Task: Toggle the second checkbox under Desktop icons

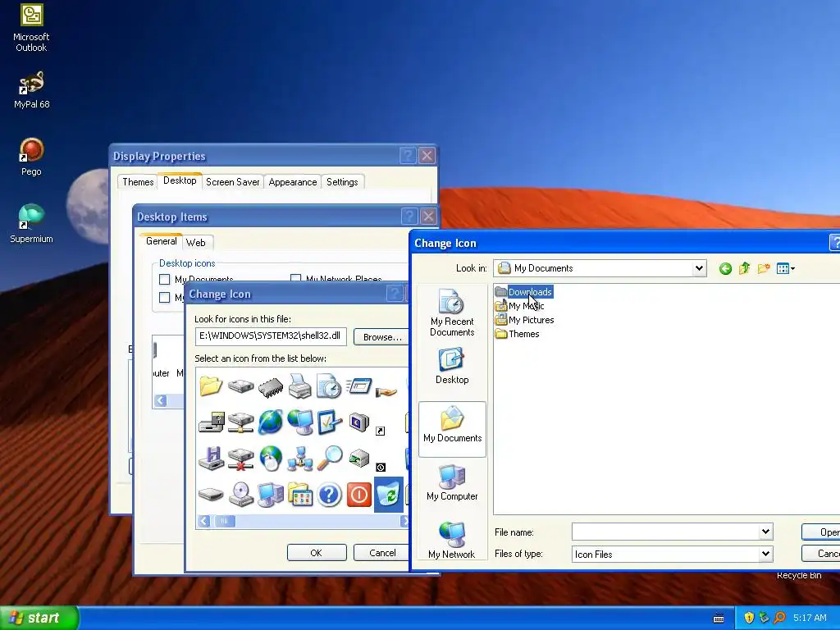Action: tap(164, 297)
